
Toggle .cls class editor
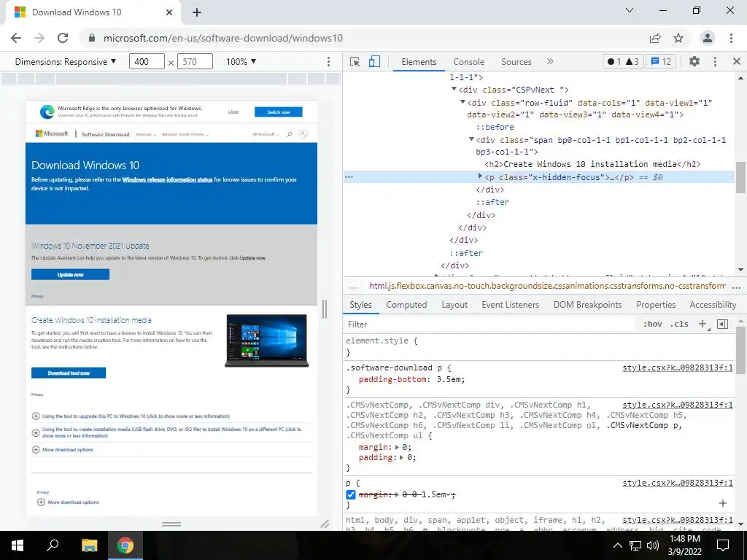click(x=679, y=324)
